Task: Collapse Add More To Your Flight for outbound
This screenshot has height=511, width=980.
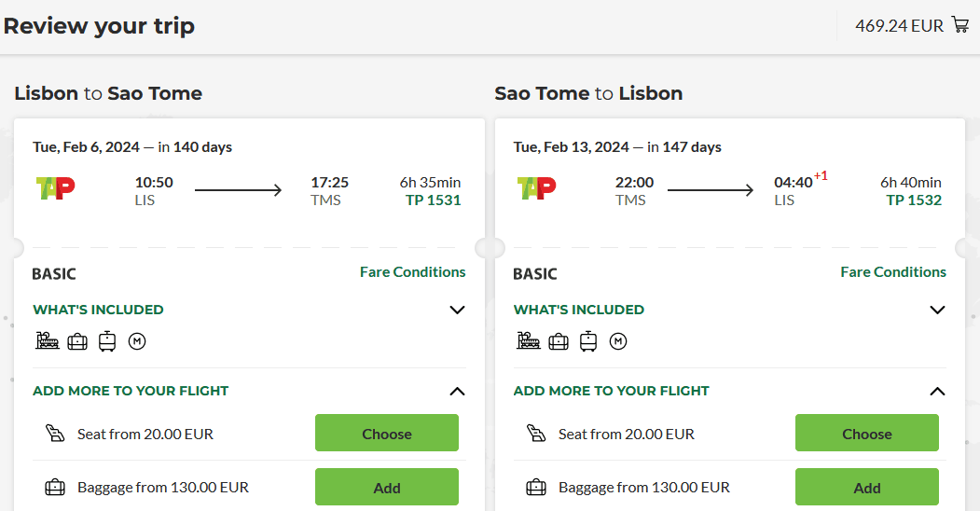Action: [457, 392]
